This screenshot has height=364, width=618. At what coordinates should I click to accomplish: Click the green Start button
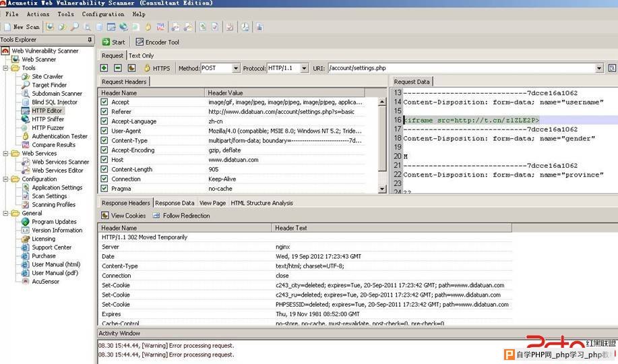pos(113,42)
